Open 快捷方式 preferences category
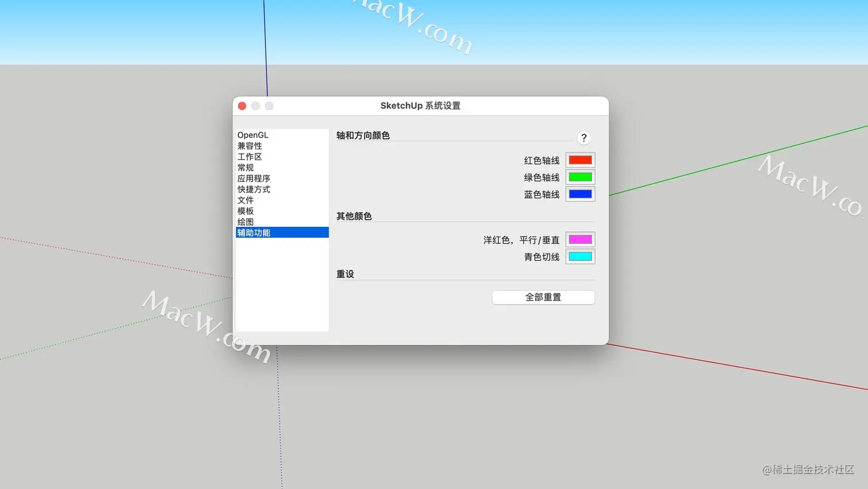 coord(282,190)
